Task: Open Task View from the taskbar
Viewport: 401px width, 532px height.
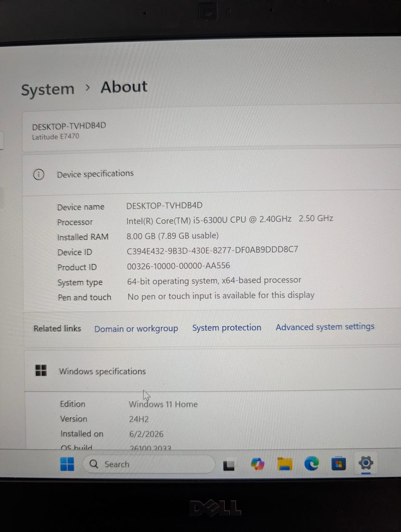Action: point(228,465)
